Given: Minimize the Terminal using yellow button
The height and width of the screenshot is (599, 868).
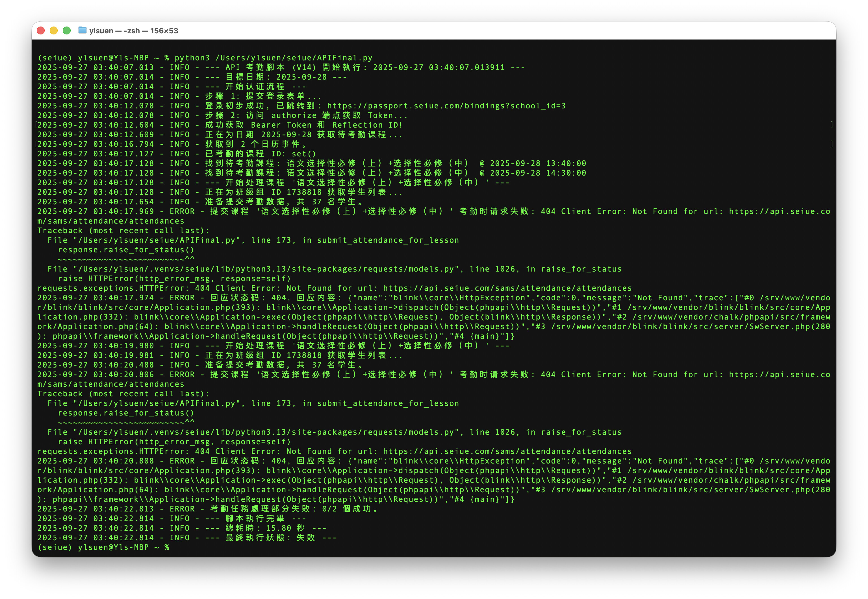Looking at the screenshot, I should (x=54, y=31).
